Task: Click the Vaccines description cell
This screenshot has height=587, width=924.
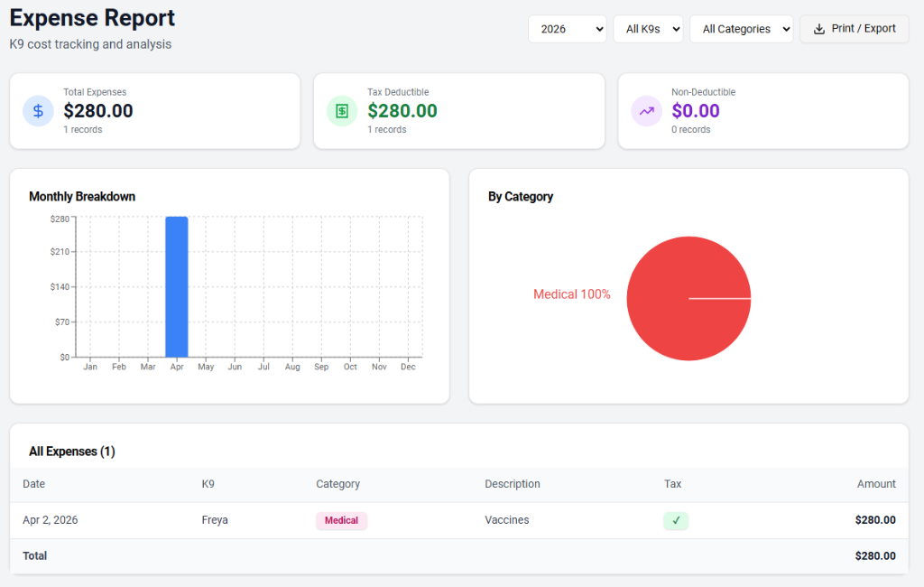Action: (x=507, y=520)
